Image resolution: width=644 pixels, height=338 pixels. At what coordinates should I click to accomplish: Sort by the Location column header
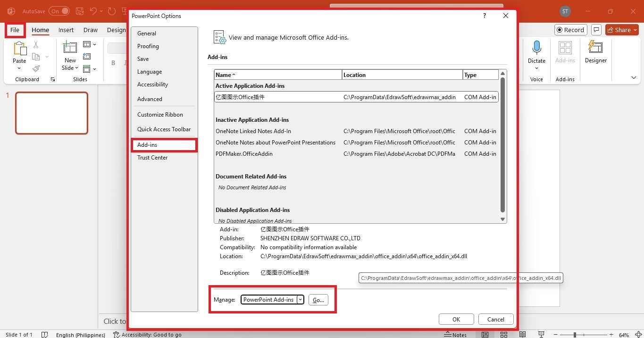pos(402,75)
